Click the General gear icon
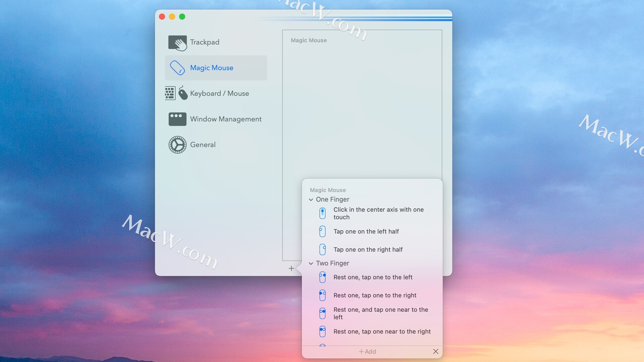The width and height of the screenshot is (644, 362). pos(177,145)
